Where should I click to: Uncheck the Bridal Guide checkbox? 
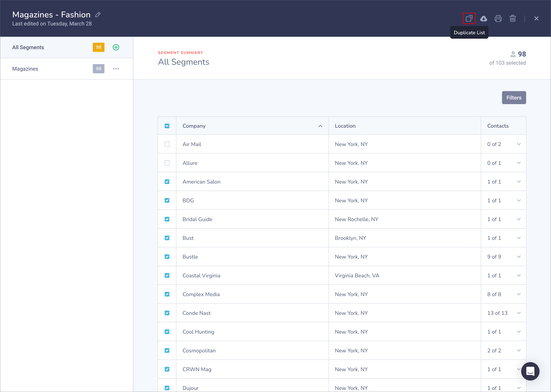pyautogui.click(x=167, y=219)
